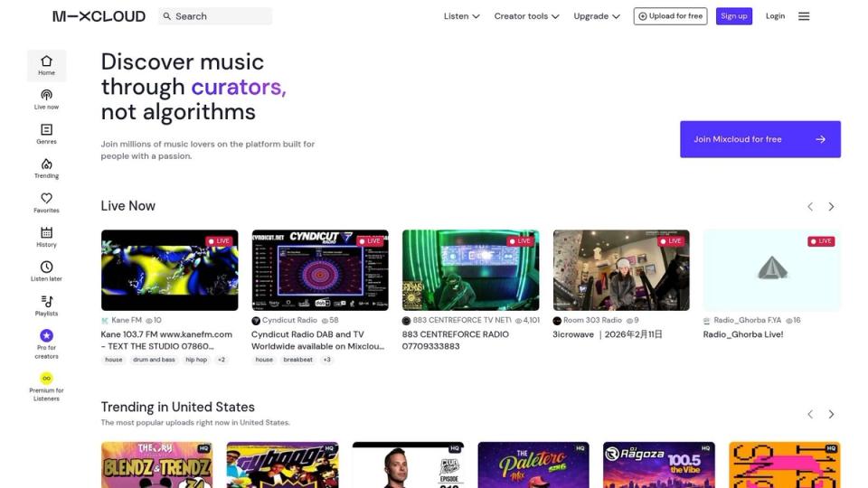
Task: Go to next Live Now items
Action: (x=831, y=206)
